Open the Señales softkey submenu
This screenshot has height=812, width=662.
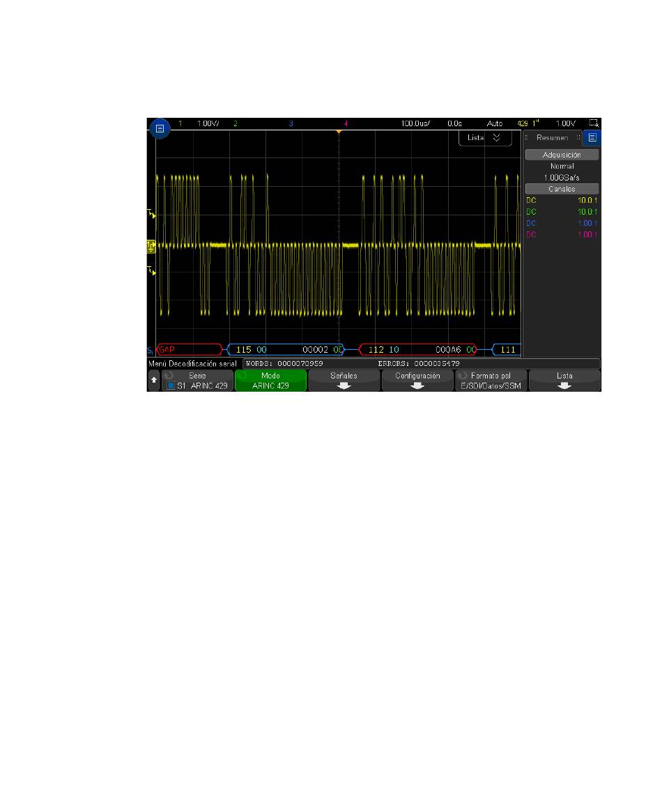(x=344, y=381)
